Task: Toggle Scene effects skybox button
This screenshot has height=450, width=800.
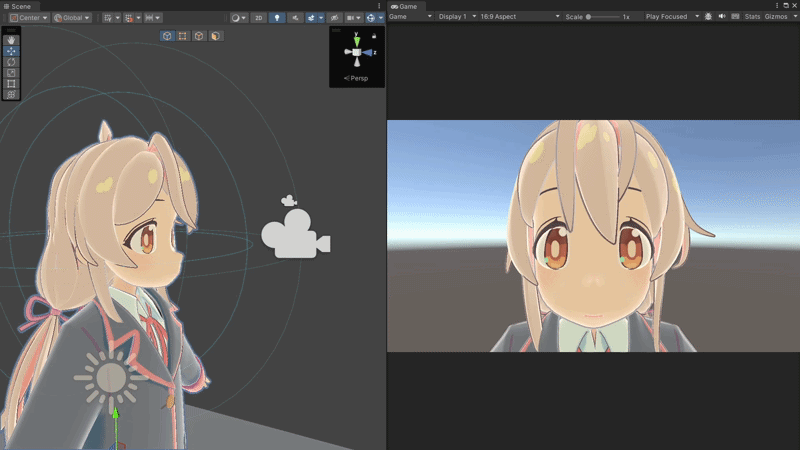Action: (311, 18)
